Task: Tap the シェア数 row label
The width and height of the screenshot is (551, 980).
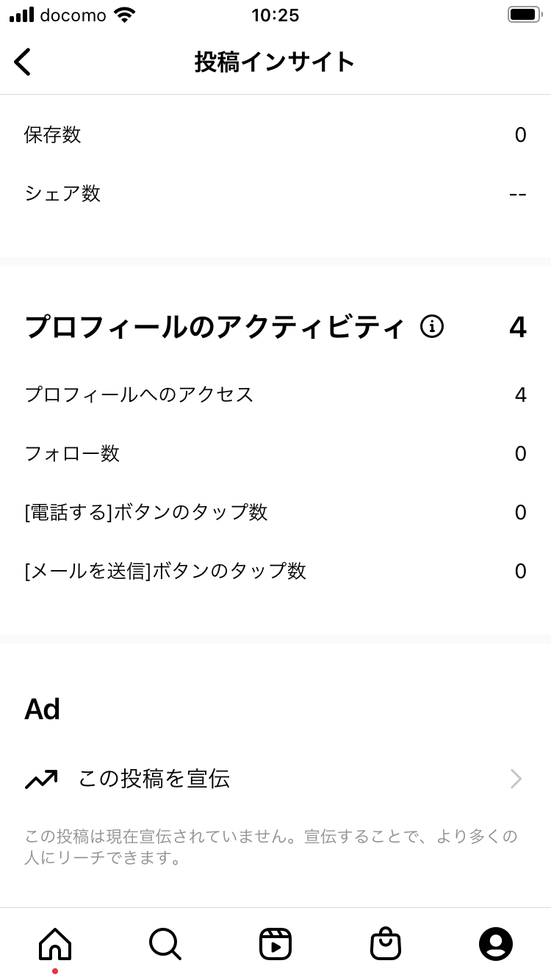Action: click(62, 194)
